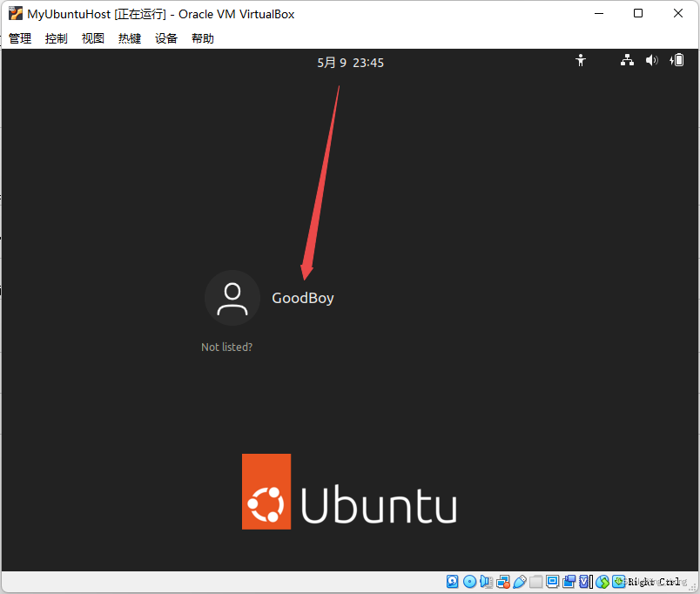Viewport: 700px width, 594px height.
Task: Open the 设备 menu
Action: click(x=166, y=38)
